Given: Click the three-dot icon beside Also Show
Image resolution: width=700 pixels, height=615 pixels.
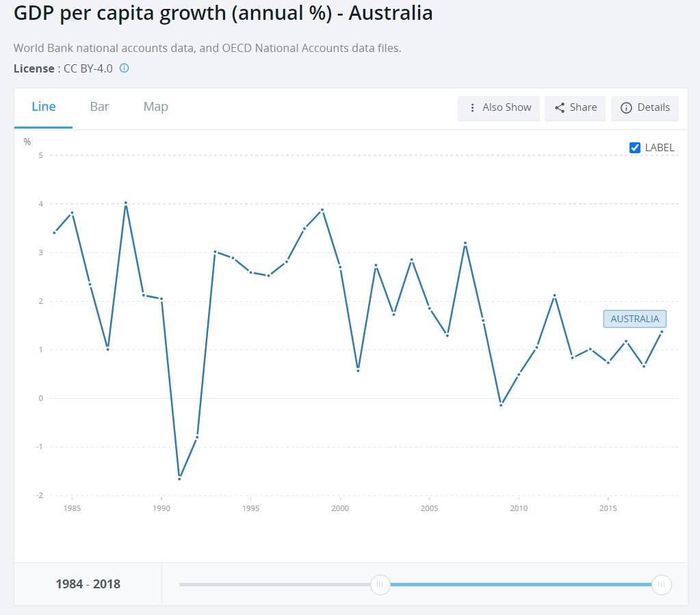Looking at the screenshot, I should tap(472, 107).
